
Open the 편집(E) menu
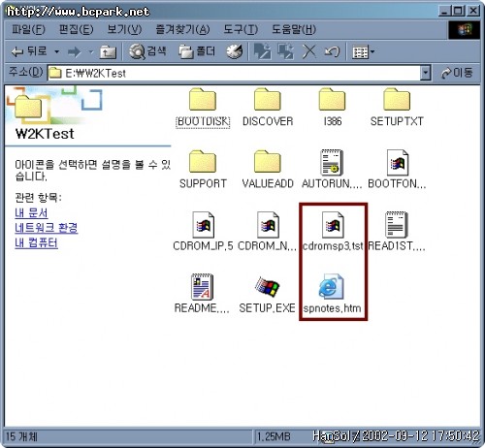coord(76,30)
